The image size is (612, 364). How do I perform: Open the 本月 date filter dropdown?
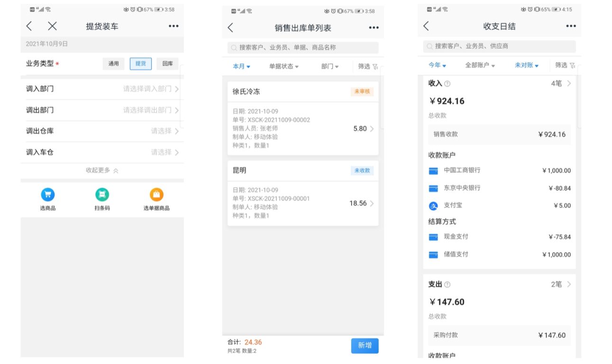pos(241,66)
